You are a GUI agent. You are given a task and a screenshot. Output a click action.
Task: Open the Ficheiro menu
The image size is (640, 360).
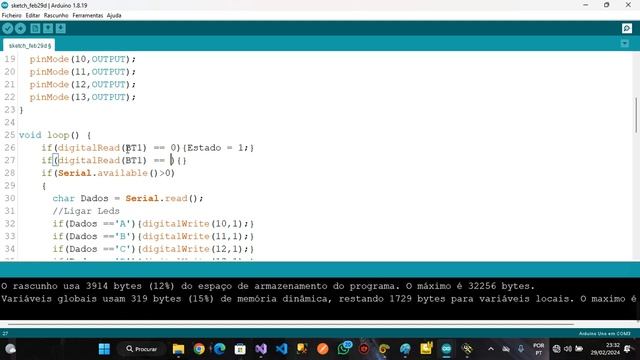11,16
